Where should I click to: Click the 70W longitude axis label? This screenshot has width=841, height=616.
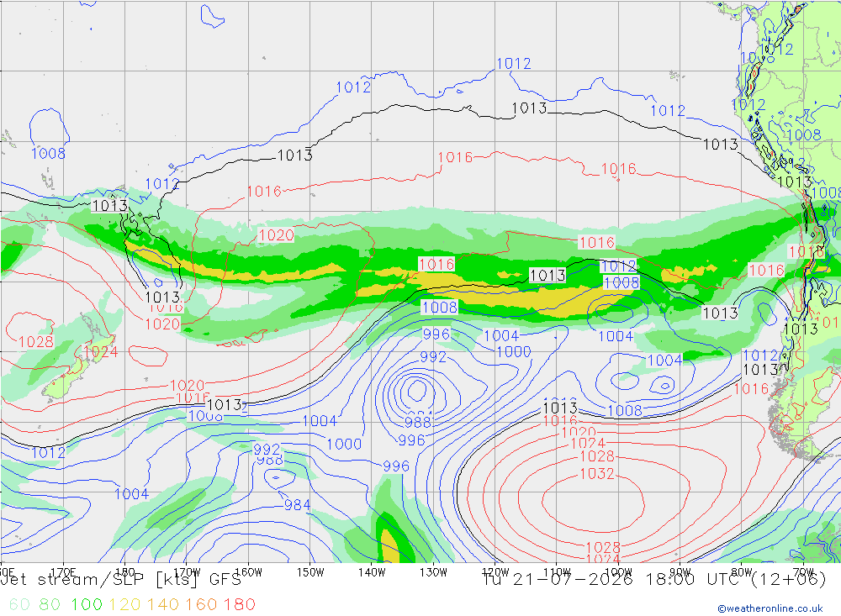point(803,572)
